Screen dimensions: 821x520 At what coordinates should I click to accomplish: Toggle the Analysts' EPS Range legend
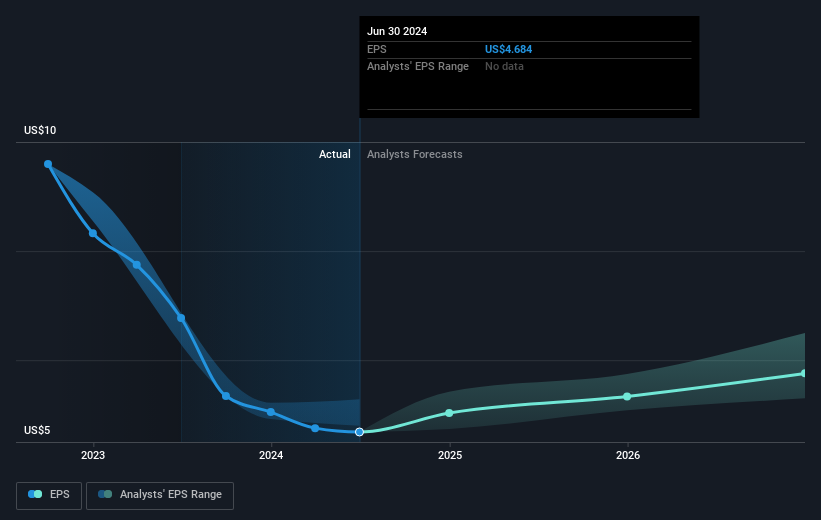click(x=160, y=495)
